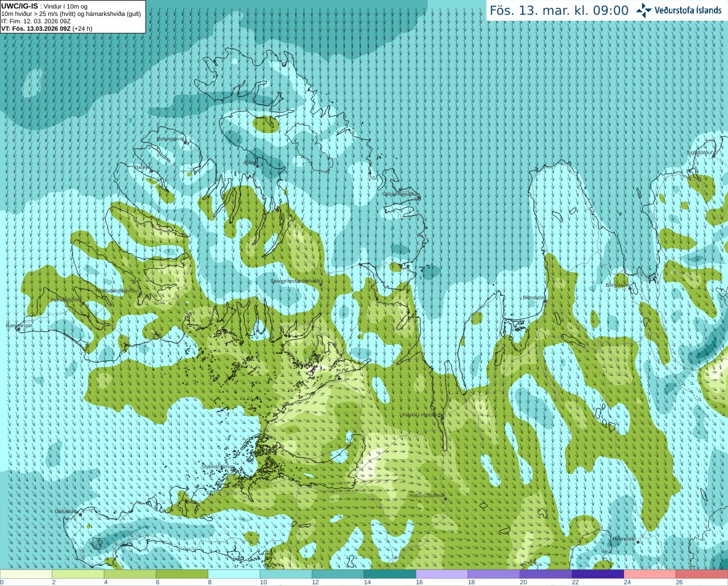Select the 8–10 m/s light cyan legend swatch
728x586 pixels.
(234, 574)
